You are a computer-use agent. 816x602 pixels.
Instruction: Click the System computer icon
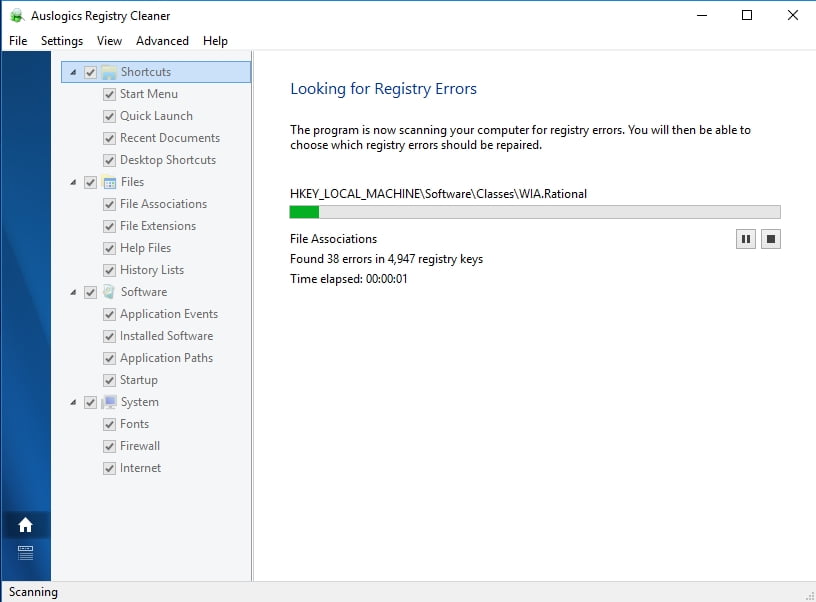(x=109, y=402)
